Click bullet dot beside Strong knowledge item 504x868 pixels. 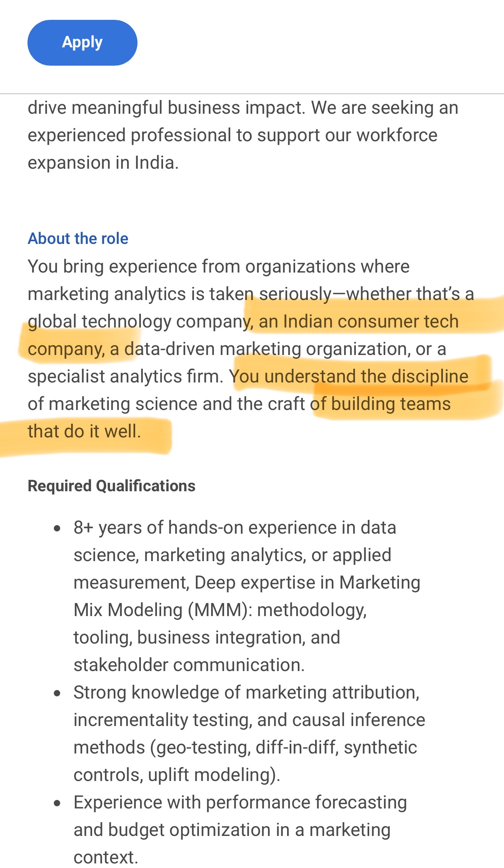57,693
